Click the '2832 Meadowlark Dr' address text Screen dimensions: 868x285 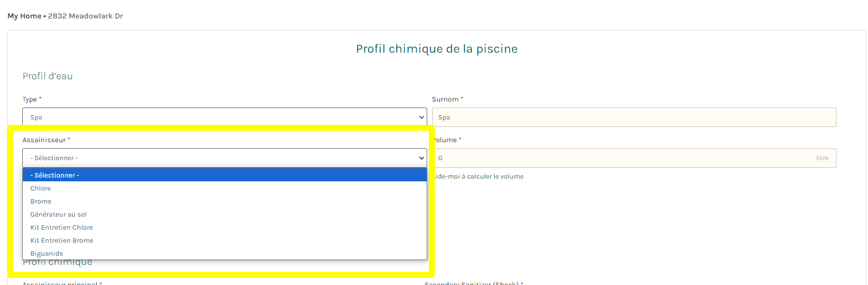click(x=85, y=16)
